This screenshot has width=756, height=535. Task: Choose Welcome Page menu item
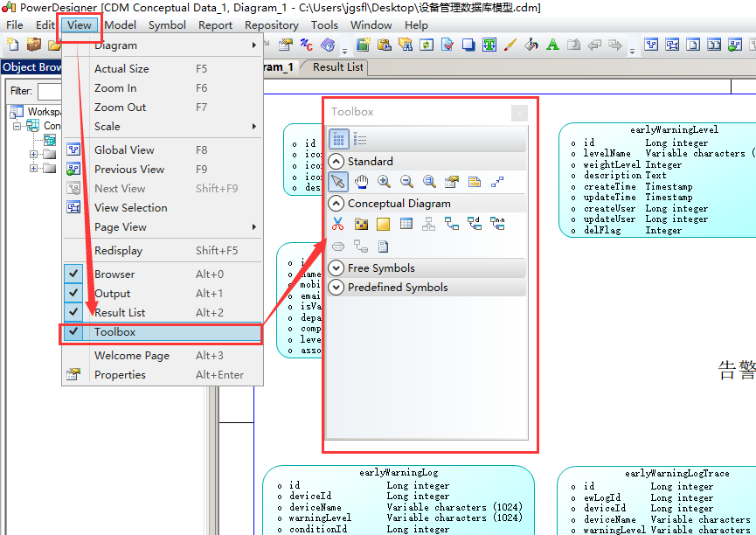click(163, 356)
